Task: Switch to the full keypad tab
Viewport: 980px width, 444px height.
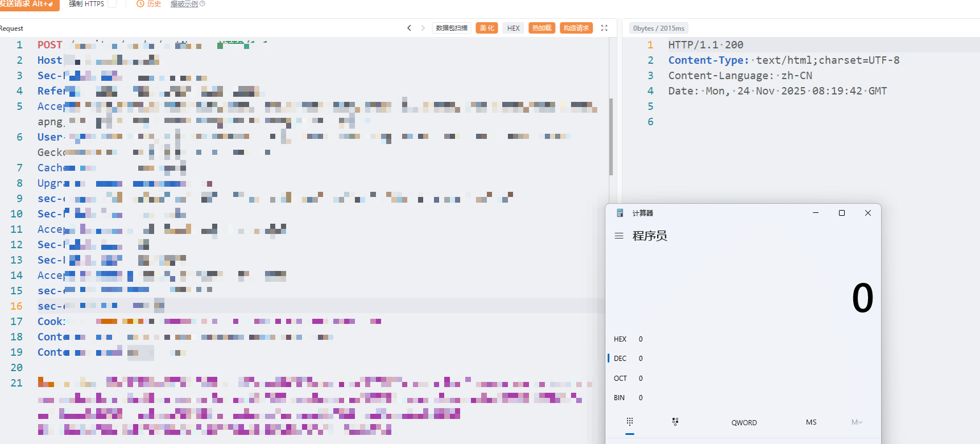Action: (x=630, y=422)
